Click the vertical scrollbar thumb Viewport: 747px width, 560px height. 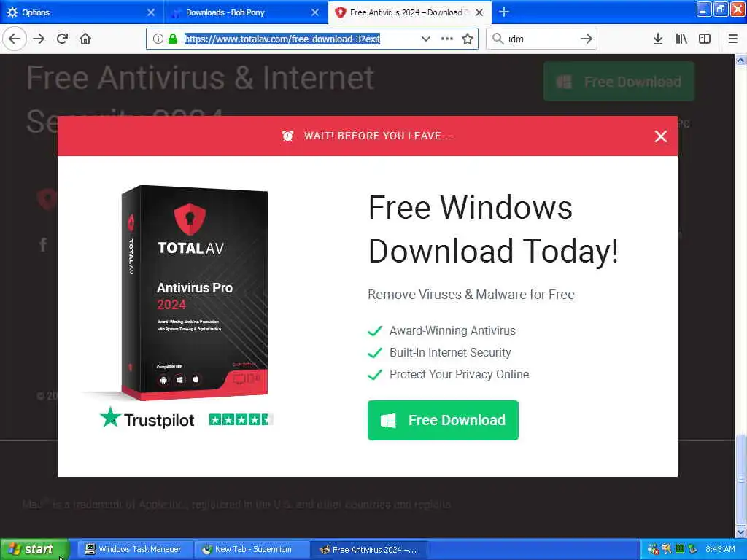click(x=740, y=478)
